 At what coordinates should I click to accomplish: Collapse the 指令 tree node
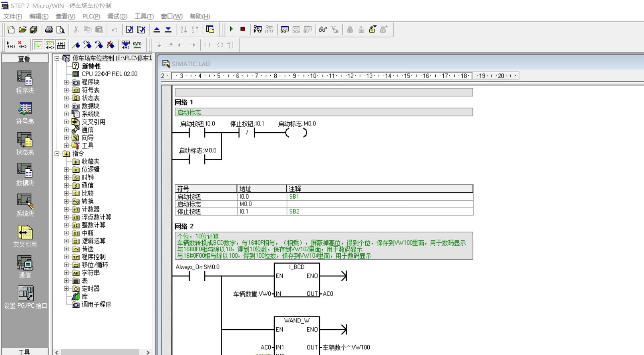[57, 154]
